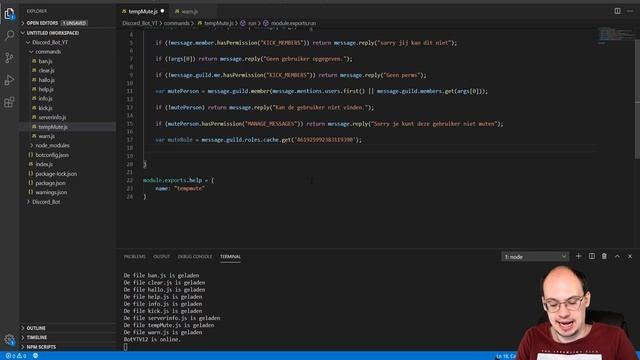This screenshot has height=360, width=640.
Task: Collapse the Untitled (Workspace) section
Action: click(x=53, y=33)
